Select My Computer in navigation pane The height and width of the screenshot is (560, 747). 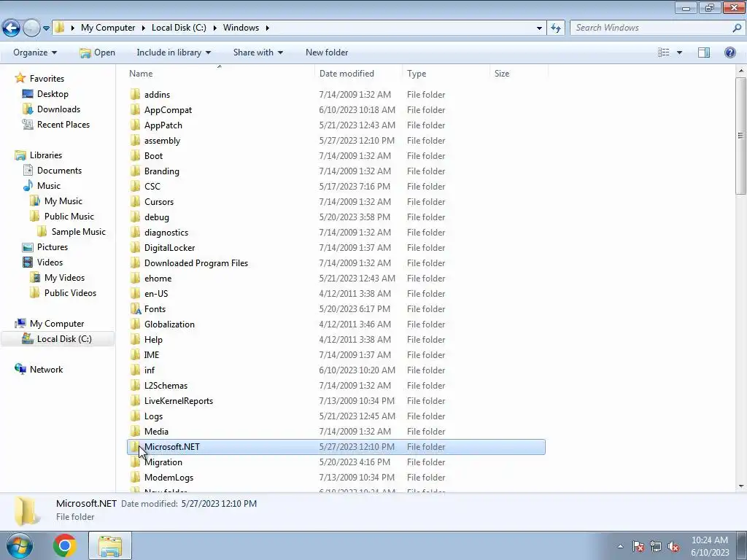pyautogui.click(x=57, y=323)
